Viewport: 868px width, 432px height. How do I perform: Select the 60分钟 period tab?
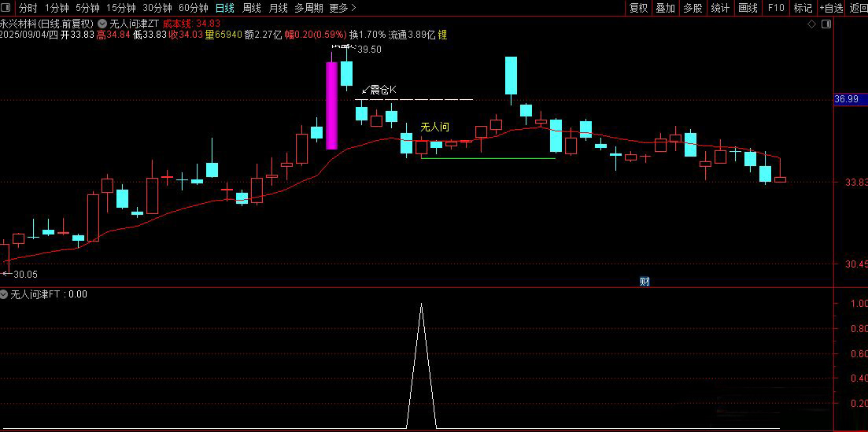(x=194, y=8)
